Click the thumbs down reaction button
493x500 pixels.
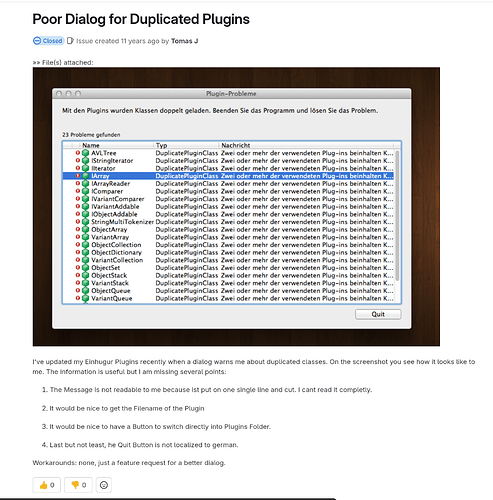(78, 485)
